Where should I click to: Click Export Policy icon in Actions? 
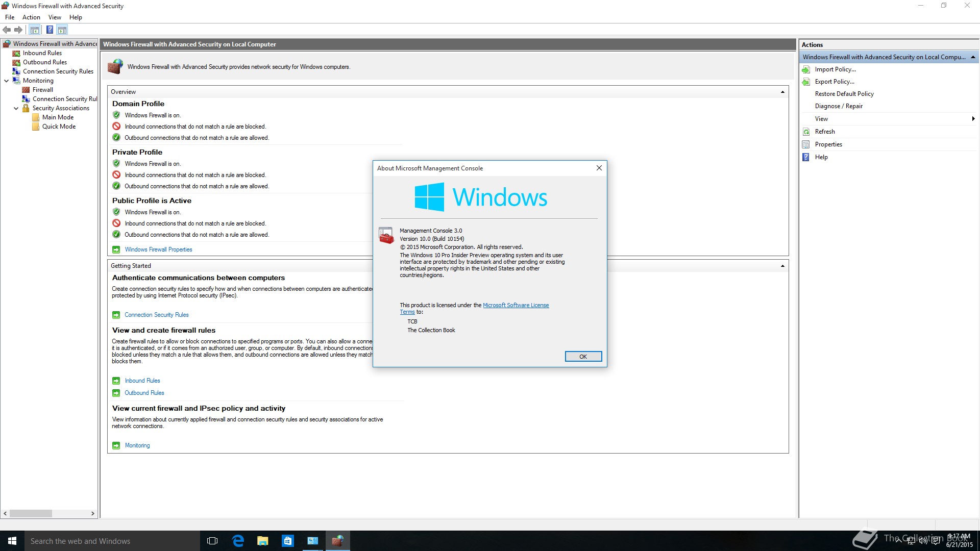[x=806, y=82]
